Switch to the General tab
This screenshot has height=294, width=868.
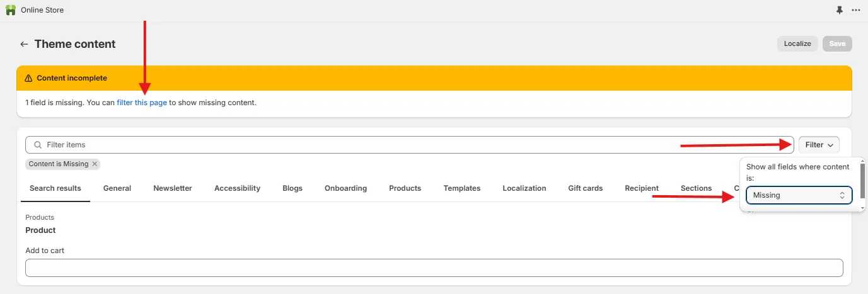[x=117, y=188]
